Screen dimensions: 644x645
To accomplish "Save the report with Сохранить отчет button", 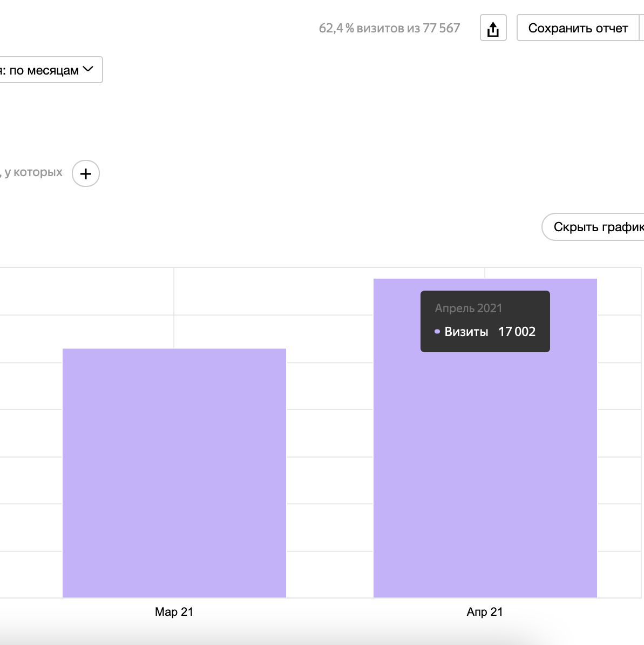I will 578,28.
